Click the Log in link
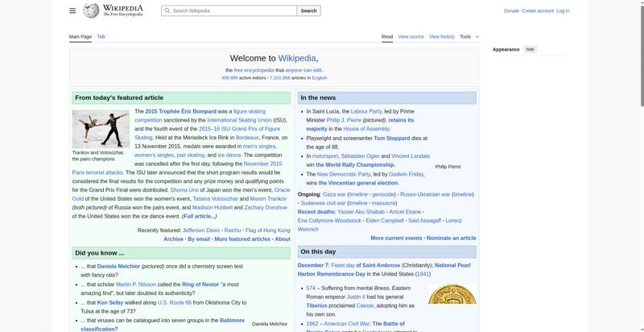The height and width of the screenshot is (332, 644). tap(563, 10)
